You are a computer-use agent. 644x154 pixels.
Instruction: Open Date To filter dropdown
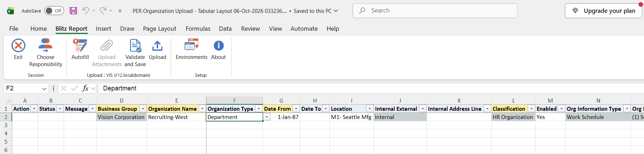[326, 109]
